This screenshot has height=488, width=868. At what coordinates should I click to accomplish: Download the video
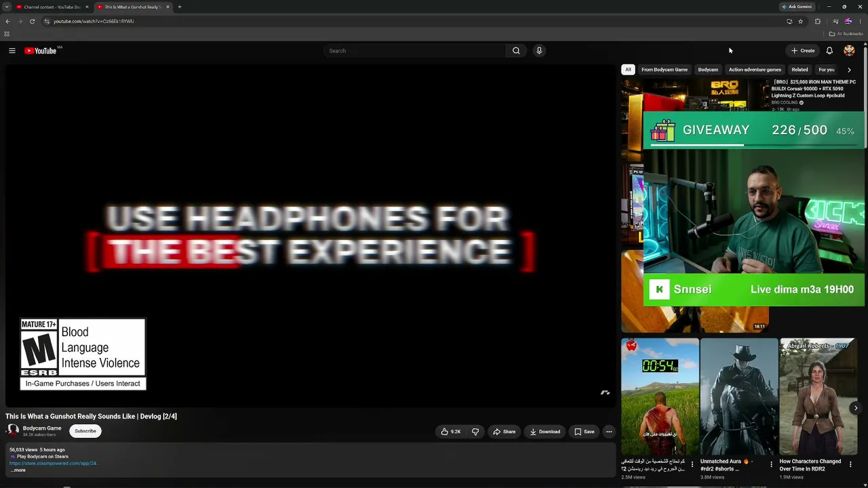click(545, 432)
